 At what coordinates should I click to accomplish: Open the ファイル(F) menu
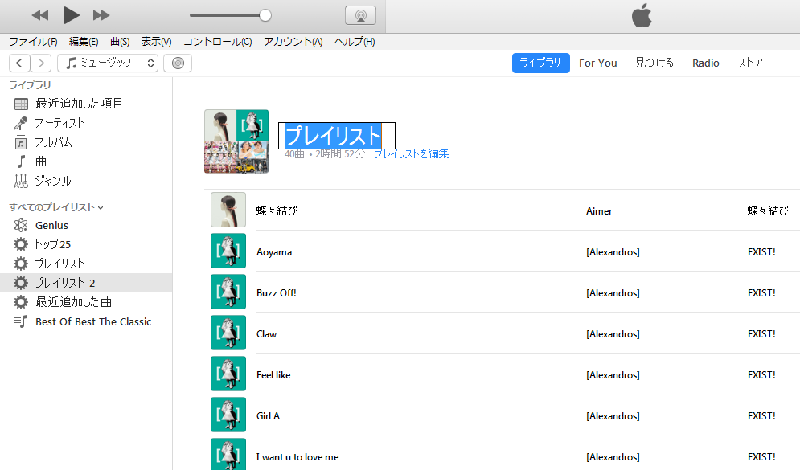point(33,42)
